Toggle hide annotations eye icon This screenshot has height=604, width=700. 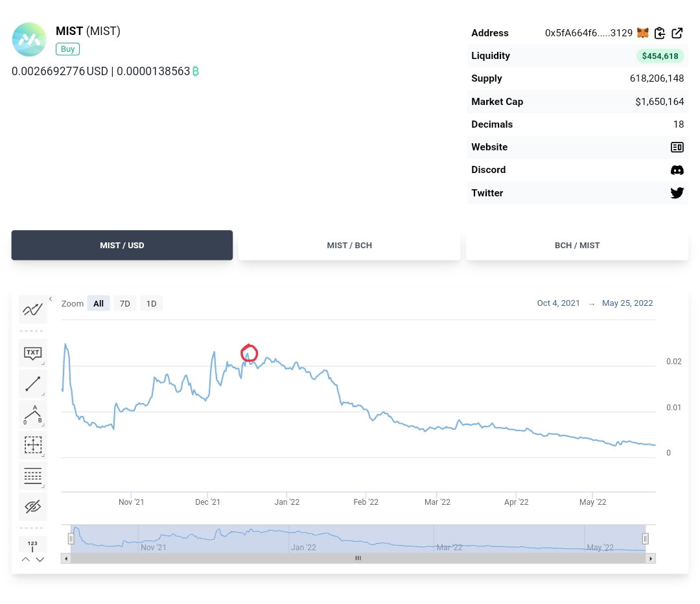click(32, 507)
